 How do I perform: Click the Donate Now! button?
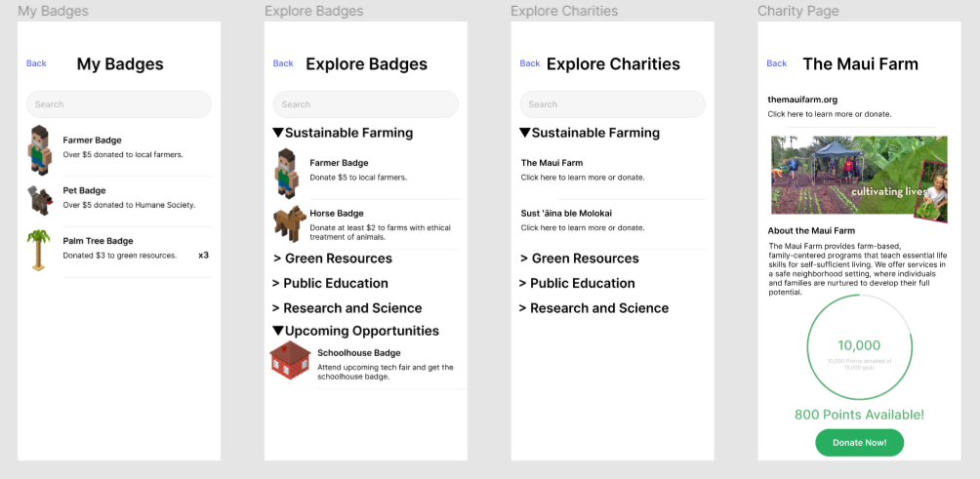[x=859, y=443]
